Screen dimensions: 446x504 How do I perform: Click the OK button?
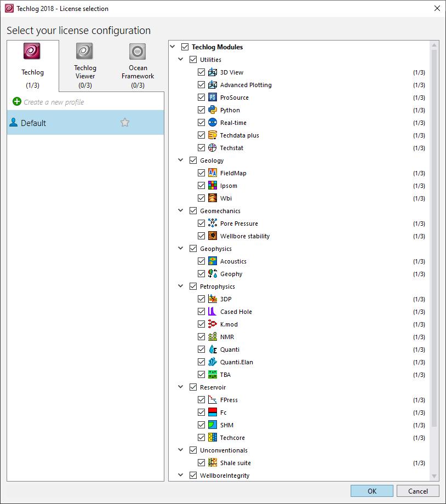point(371,491)
